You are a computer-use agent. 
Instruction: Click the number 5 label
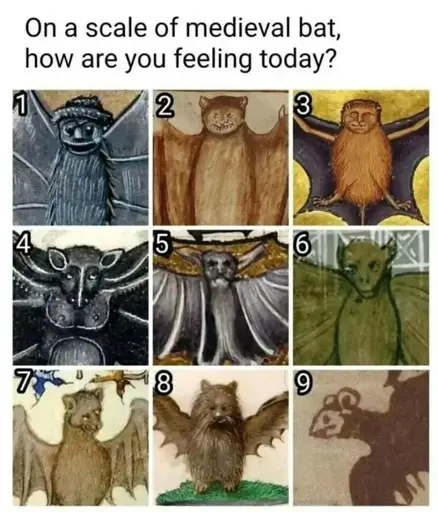164,246
